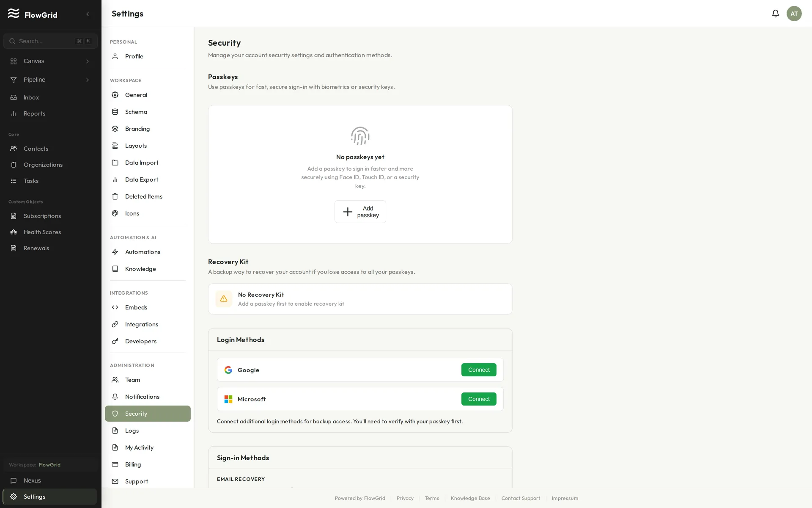Open the Logs settings page
This screenshot has height=508, width=812.
coord(148,431)
